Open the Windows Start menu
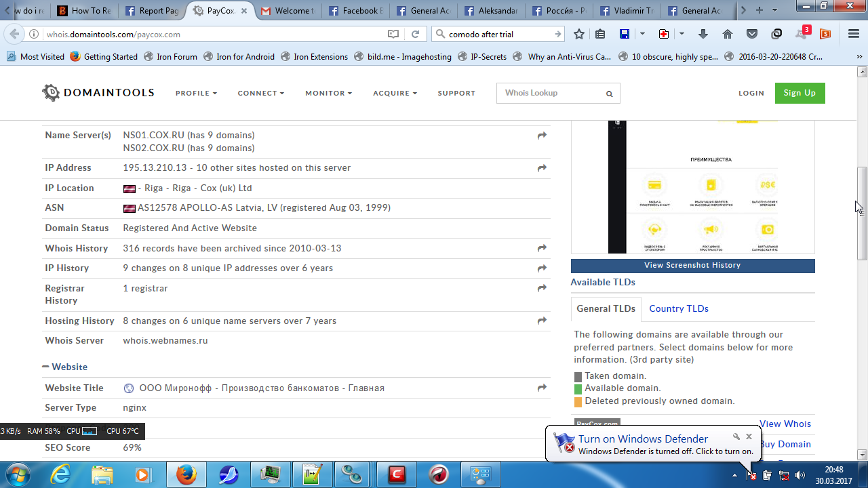Image resolution: width=868 pixels, height=488 pixels. point(18,474)
